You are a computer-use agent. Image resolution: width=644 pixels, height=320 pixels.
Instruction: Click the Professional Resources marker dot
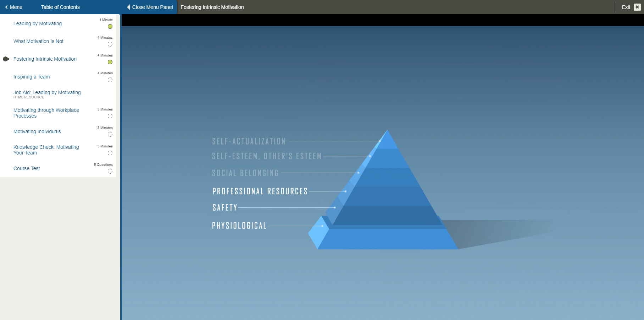tap(345, 191)
